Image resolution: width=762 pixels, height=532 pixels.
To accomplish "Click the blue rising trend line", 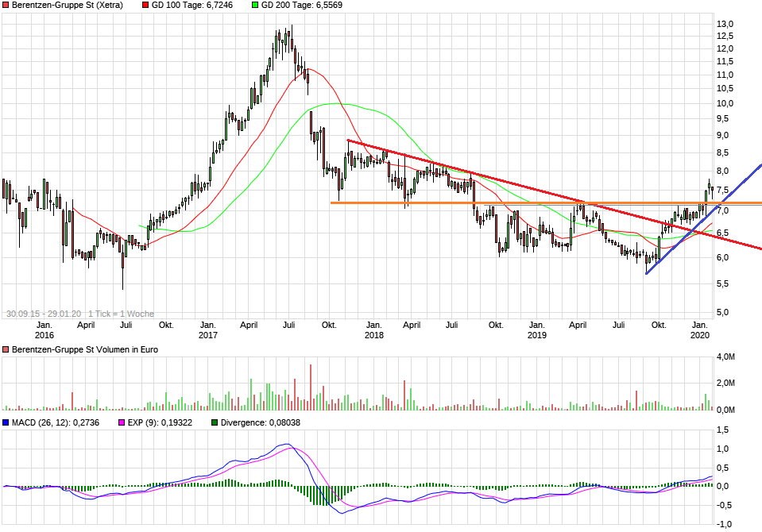I will pos(704,219).
